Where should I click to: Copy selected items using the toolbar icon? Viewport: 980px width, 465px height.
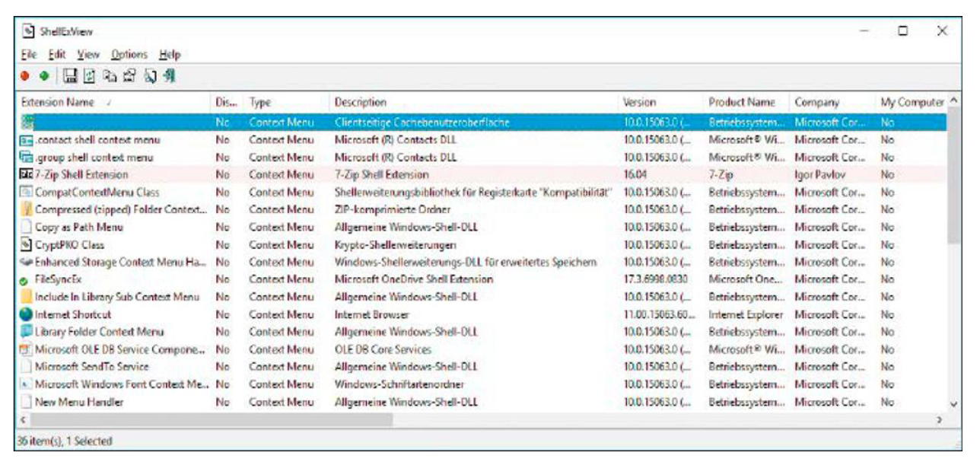pyautogui.click(x=110, y=76)
